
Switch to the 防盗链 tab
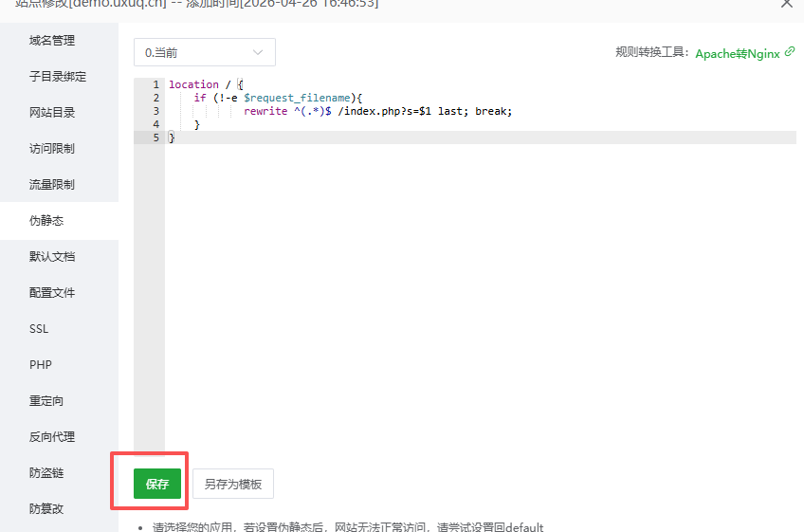coord(46,473)
